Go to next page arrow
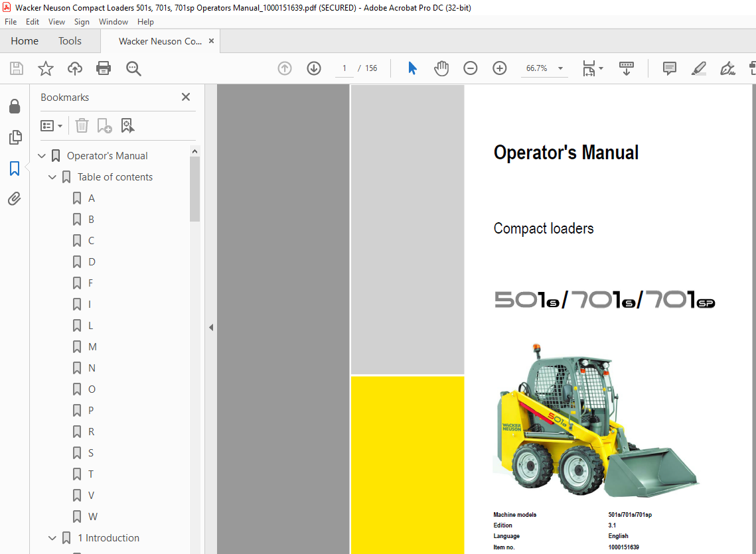The image size is (756, 554). [x=314, y=68]
